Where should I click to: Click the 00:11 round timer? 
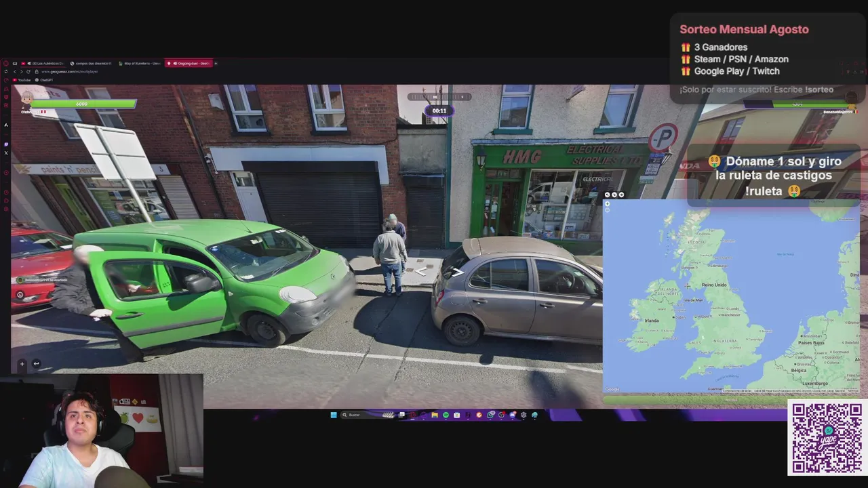(x=439, y=110)
